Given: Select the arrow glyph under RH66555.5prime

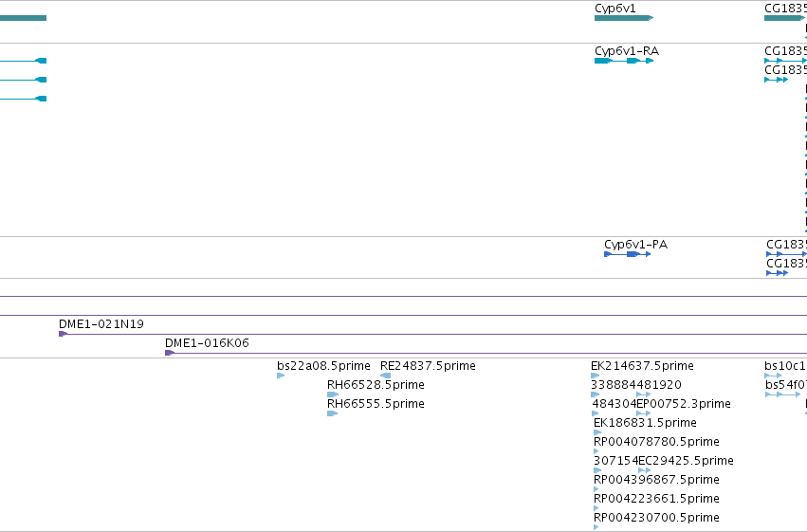Looking at the screenshot, I should click(333, 413).
